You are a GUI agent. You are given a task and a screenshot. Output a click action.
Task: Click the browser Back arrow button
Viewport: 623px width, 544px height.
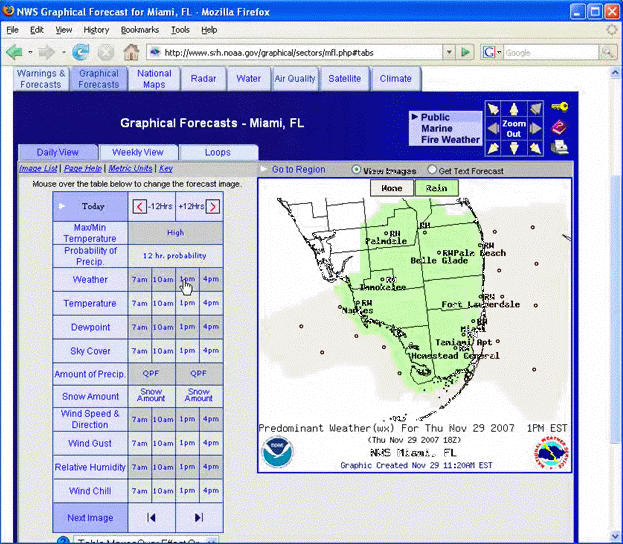14,52
